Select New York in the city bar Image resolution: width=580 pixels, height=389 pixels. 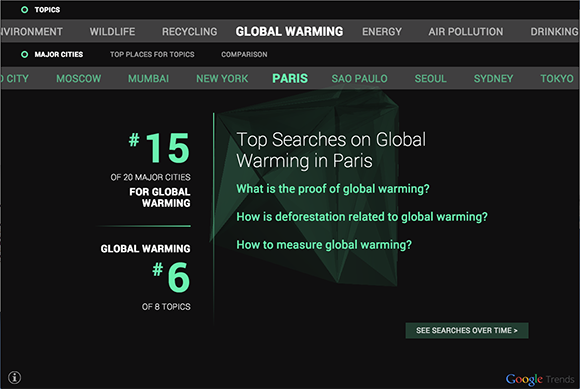coord(222,78)
